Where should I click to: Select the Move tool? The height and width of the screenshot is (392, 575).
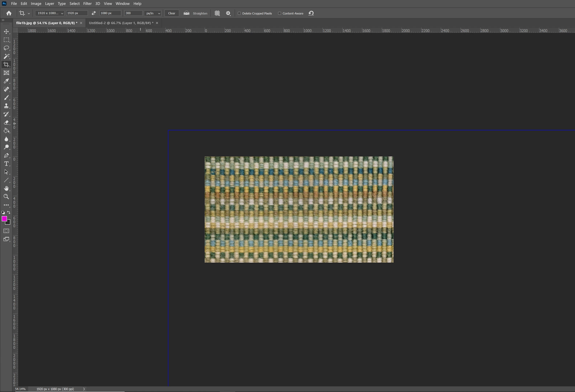(x=6, y=32)
